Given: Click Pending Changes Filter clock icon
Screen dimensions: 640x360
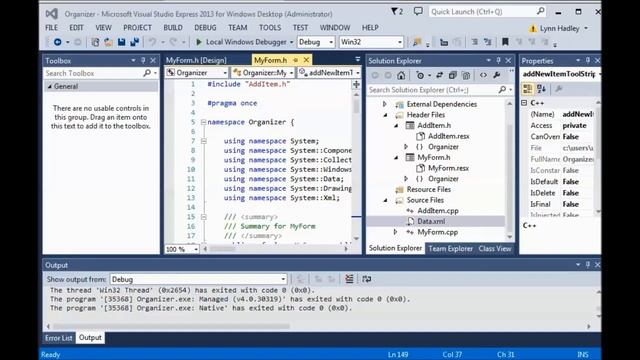Looking at the screenshot, I should coord(420,76).
